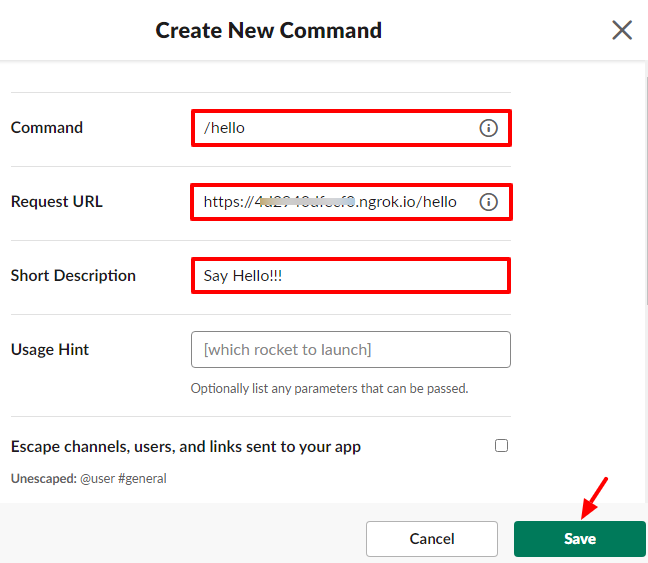Click the 'Create New Command' title
648x563 pixels.
269,30
